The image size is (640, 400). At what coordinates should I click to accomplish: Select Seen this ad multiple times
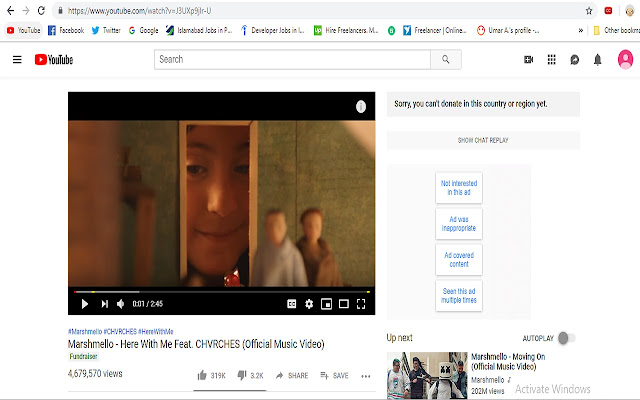pyautogui.click(x=459, y=296)
